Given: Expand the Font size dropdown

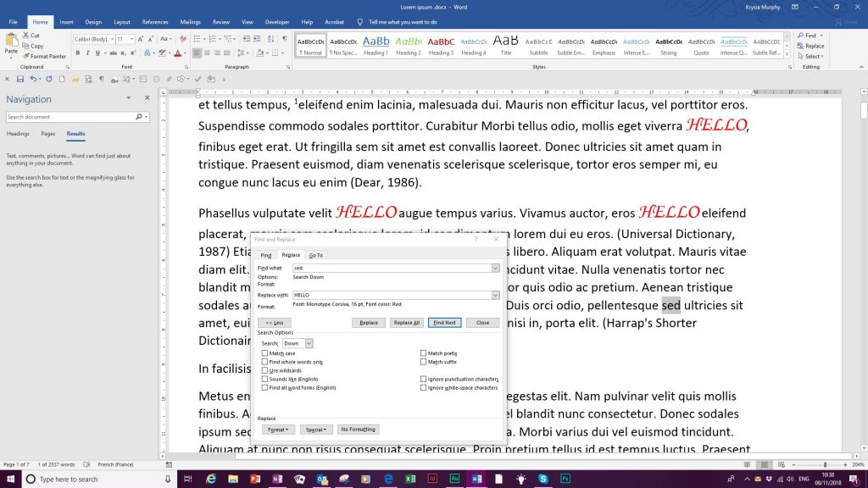Looking at the screenshot, I should pyautogui.click(x=131, y=39).
